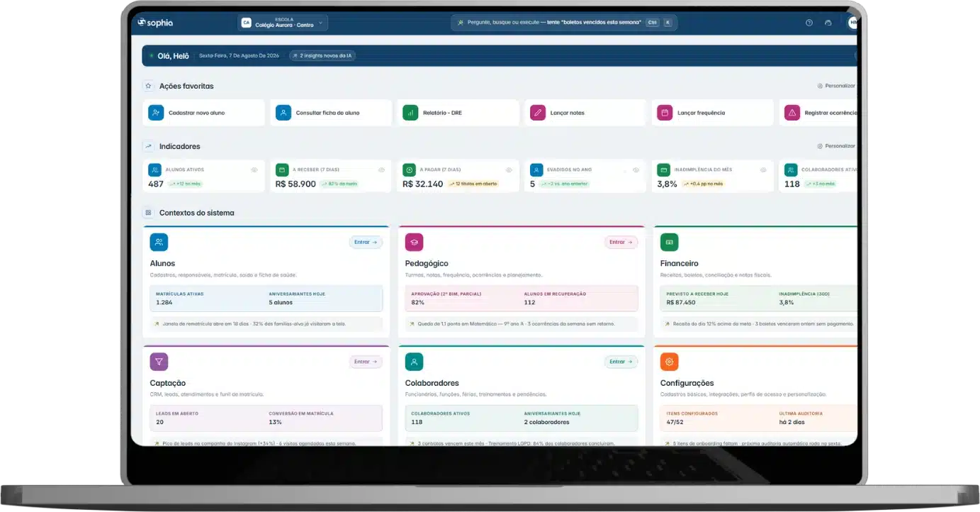Viewport: 980px width, 512px height.
Task: Open Personalizar for Indicadores
Action: coord(836,146)
